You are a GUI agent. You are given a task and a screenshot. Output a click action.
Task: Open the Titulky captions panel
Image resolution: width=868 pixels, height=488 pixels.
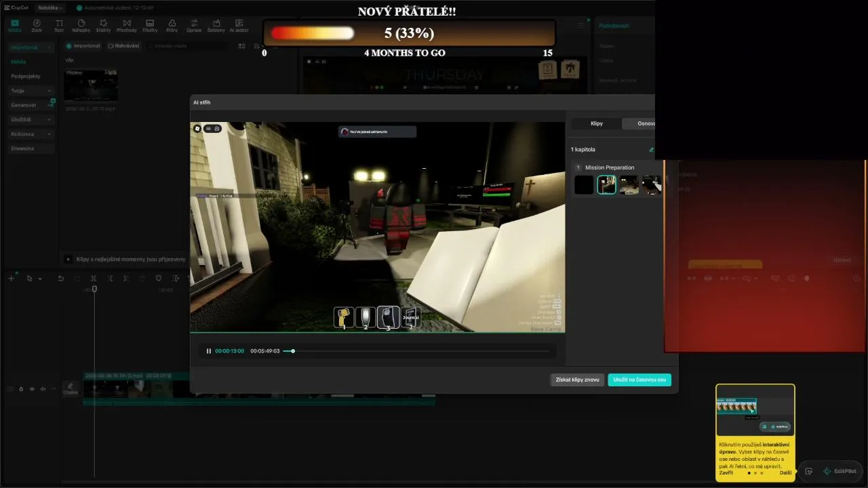(150, 26)
